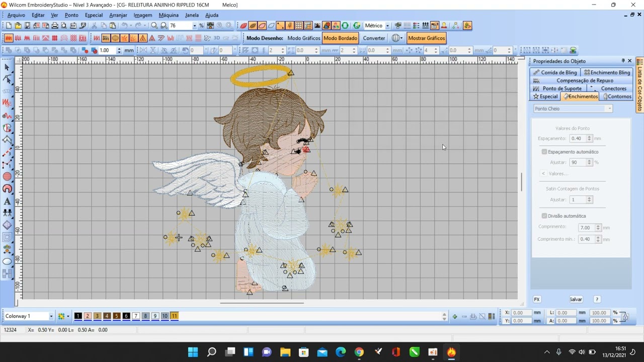Toggle Espaçamento automático checkbox

click(544, 151)
